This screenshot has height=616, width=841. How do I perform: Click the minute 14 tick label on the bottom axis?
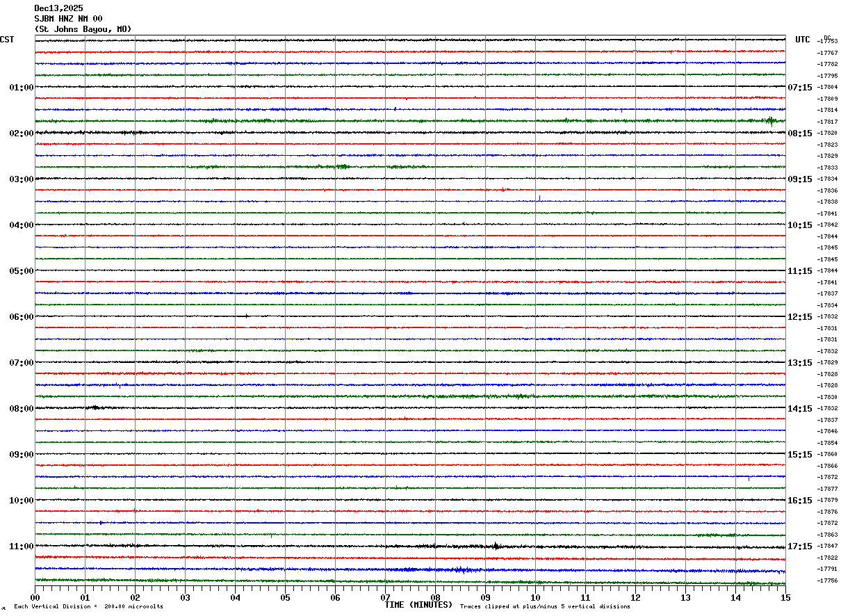point(735,597)
